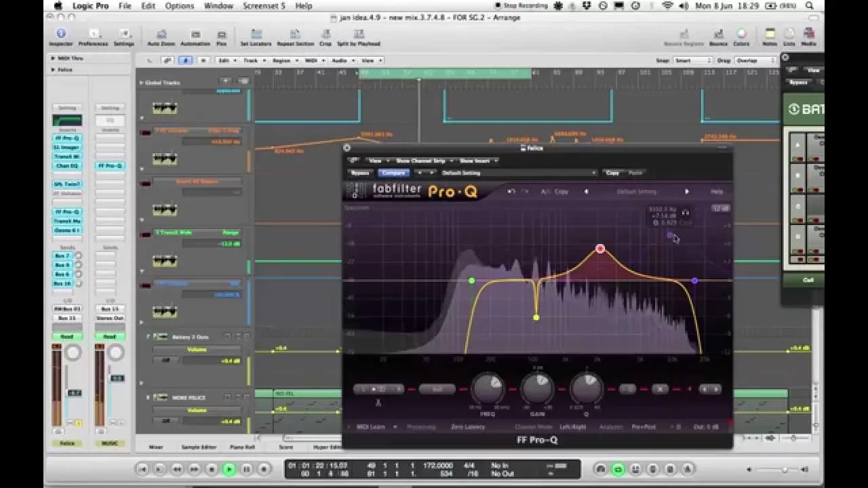
Task: Expand the Global Tracks triangle
Action: click(x=142, y=83)
